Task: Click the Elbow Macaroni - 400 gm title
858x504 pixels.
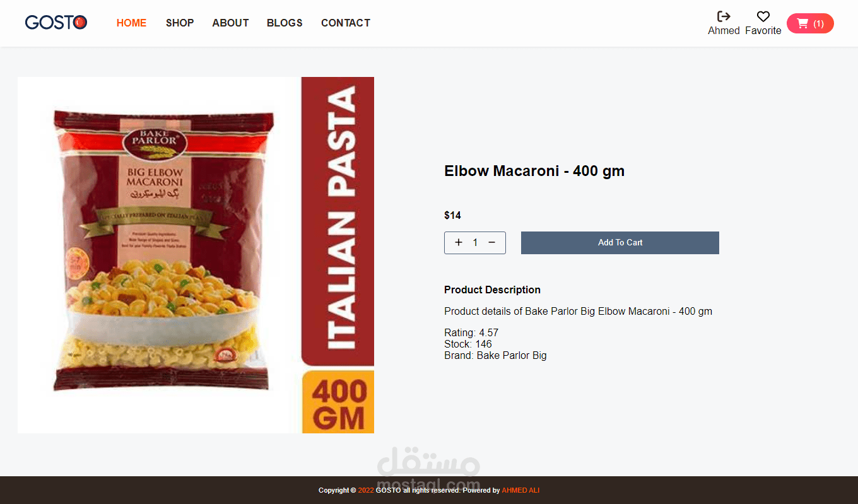Action: pyautogui.click(x=534, y=171)
